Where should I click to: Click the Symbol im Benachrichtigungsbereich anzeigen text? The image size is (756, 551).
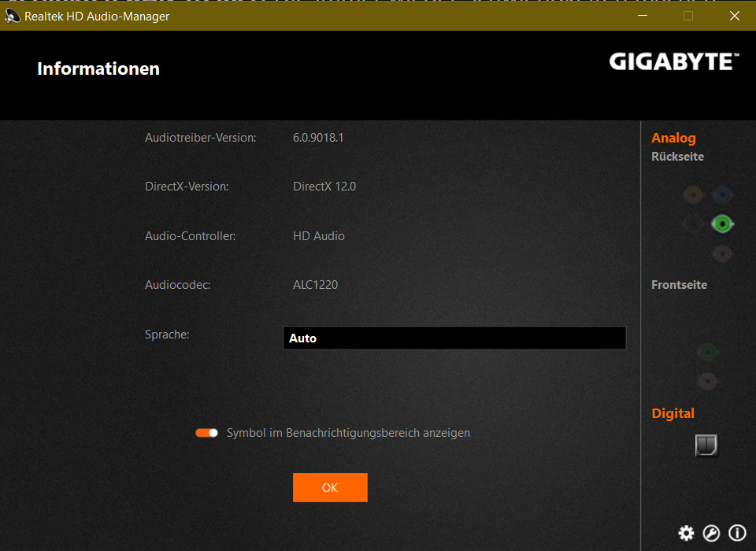tap(348, 433)
